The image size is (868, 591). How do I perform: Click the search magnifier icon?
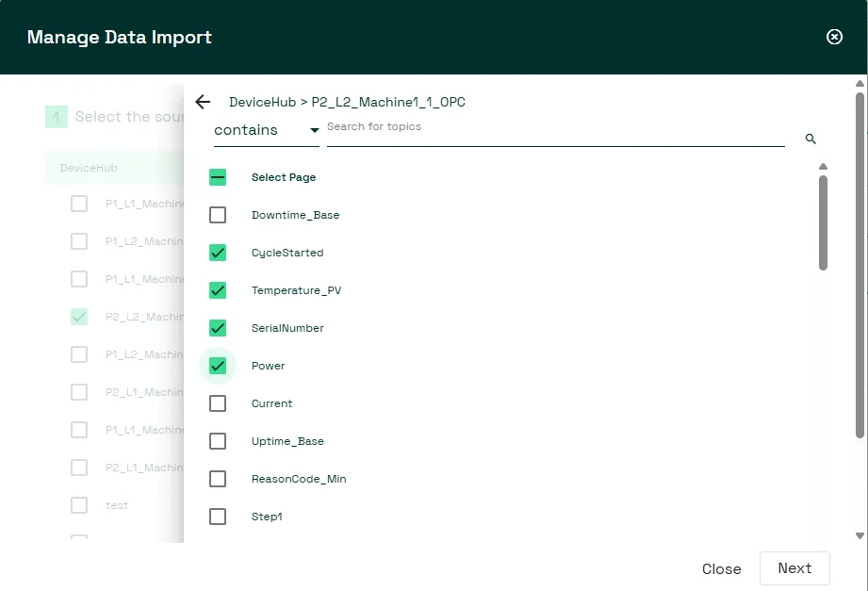pos(811,139)
